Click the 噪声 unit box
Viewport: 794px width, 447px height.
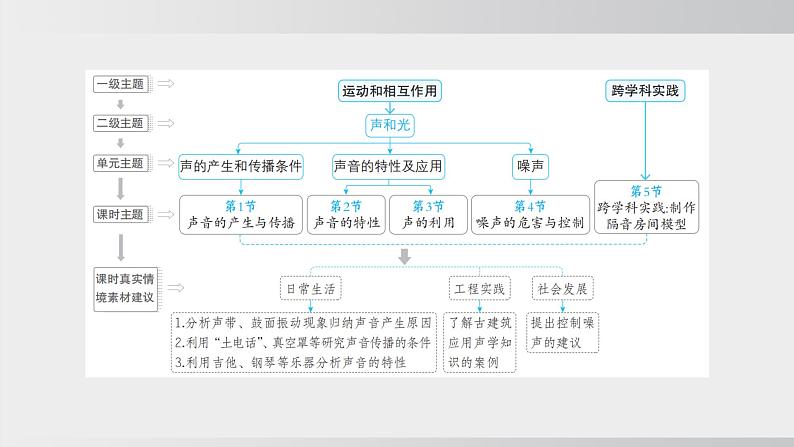[530, 167]
